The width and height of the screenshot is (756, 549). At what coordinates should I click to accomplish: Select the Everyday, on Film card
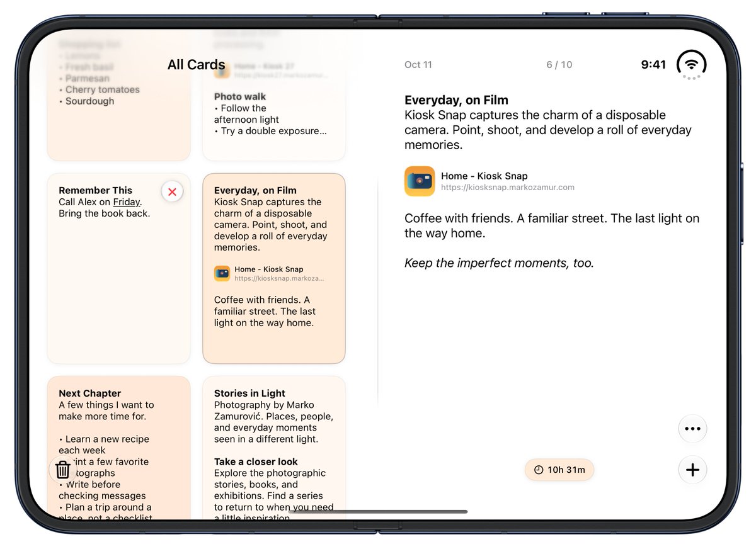pyautogui.click(x=274, y=269)
